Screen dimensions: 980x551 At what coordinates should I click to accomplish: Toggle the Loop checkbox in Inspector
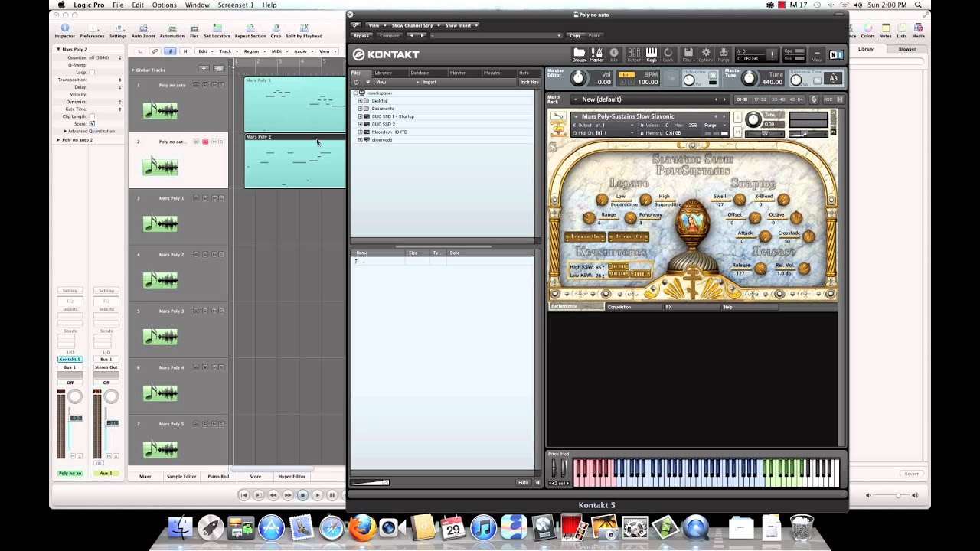pos(92,73)
